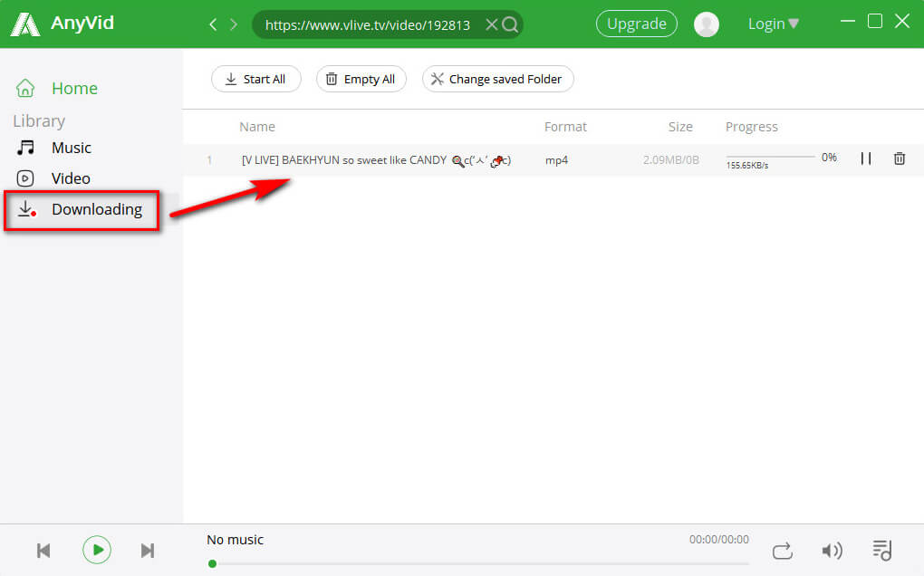Click the AnyVid logo

pos(62,24)
